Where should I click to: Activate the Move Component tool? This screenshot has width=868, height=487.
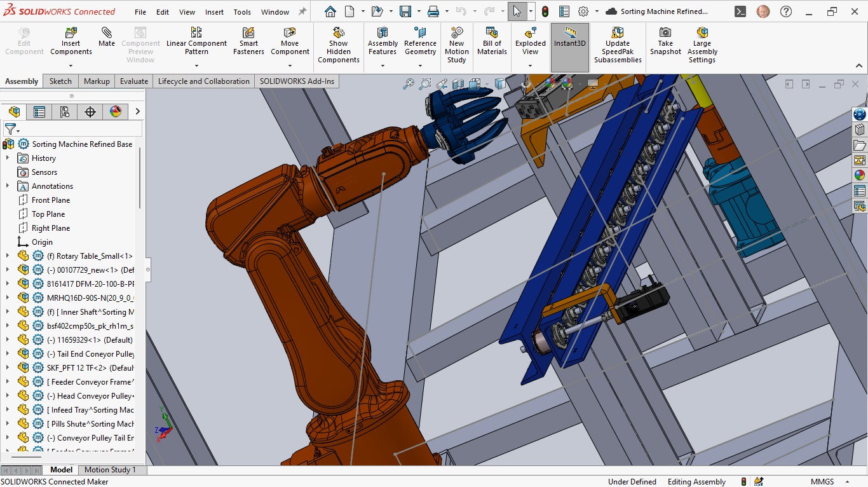pyautogui.click(x=290, y=42)
